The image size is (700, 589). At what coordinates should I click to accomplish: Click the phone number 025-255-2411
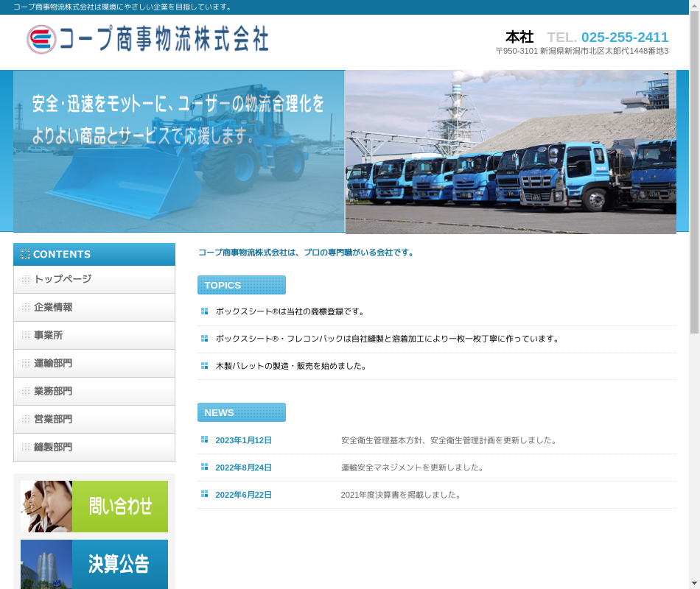624,38
